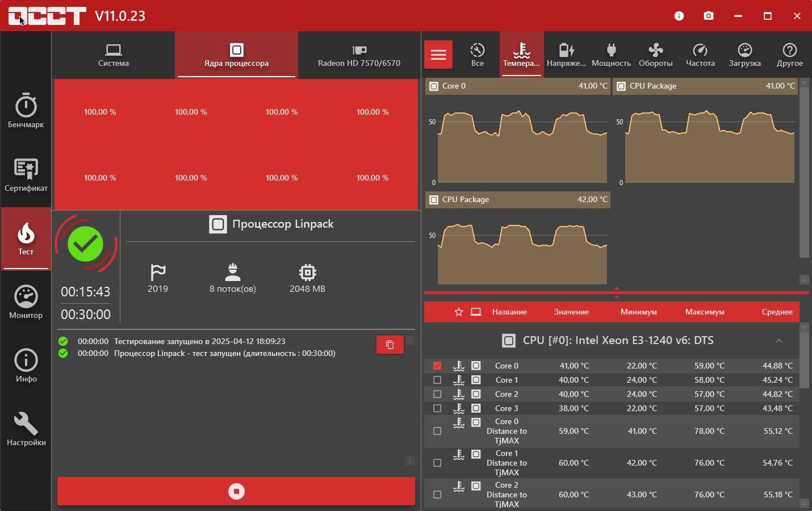The height and width of the screenshot is (511, 812).
Task: Uncheck the Core 0 sensor checkbox
Action: pyautogui.click(x=437, y=366)
